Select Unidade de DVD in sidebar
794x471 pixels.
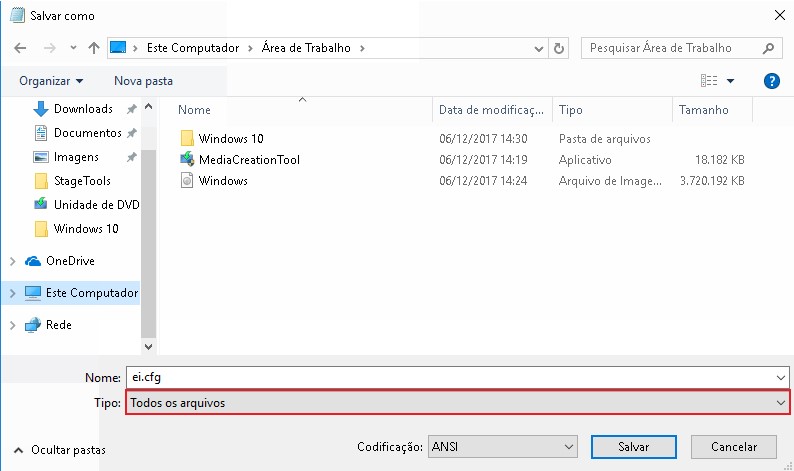(96, 205)
